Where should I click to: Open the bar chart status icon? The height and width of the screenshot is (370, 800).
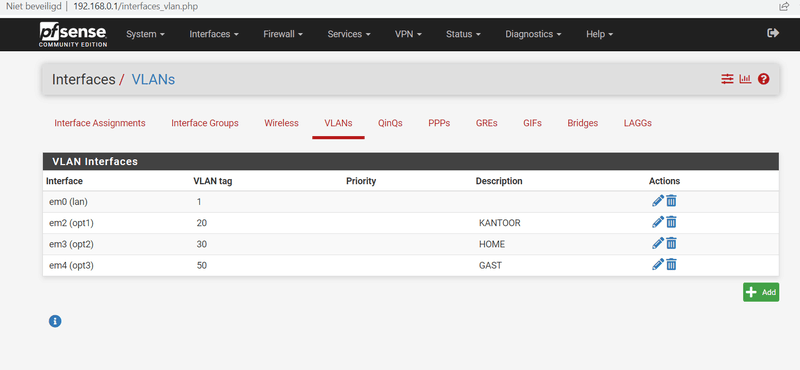click(x=745, y=79)
